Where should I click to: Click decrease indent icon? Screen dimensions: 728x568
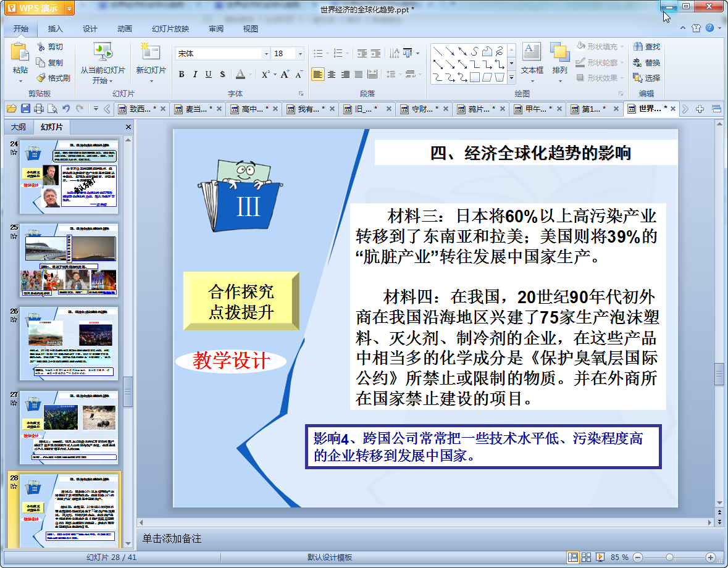point(362,53)
